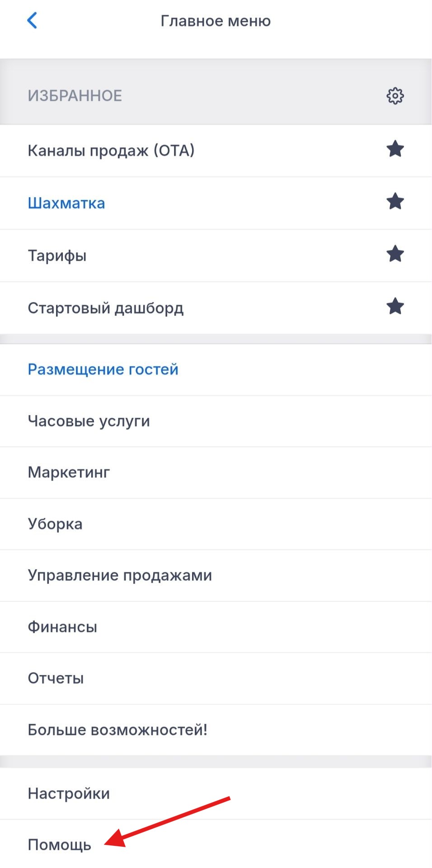
Task: Go to Шахматка
Action: click(66, 203)
